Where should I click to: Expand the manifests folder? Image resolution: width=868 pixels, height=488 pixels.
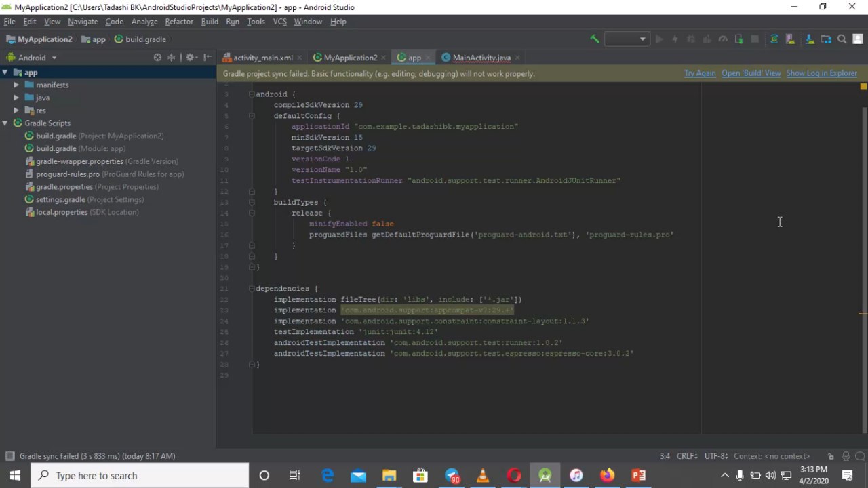(16, 85)
